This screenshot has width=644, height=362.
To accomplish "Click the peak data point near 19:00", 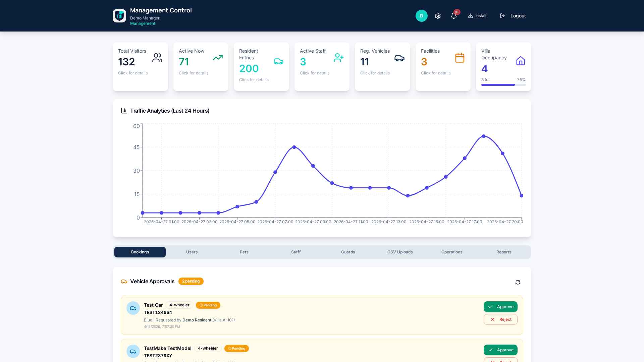I will pyautogui.click(x=484, y=136).
